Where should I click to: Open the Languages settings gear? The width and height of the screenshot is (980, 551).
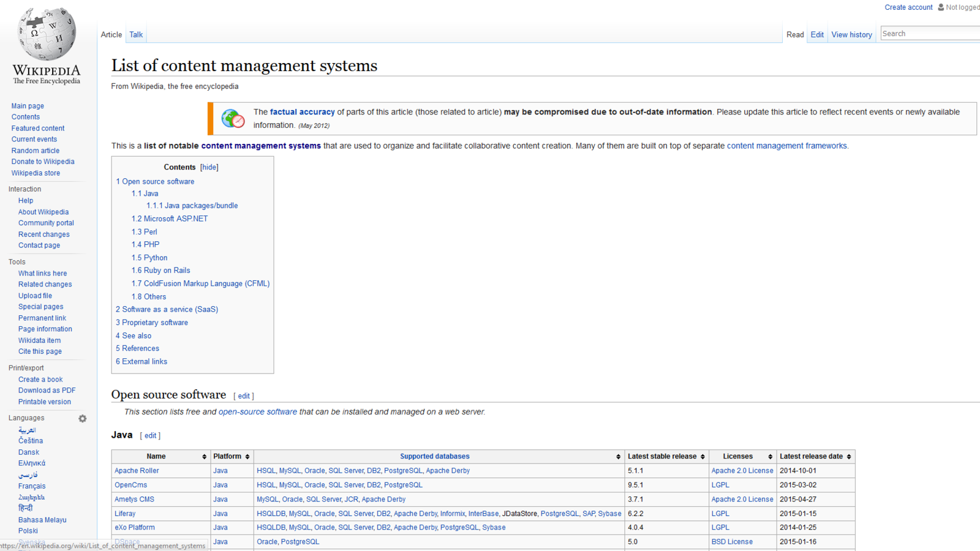83,419
